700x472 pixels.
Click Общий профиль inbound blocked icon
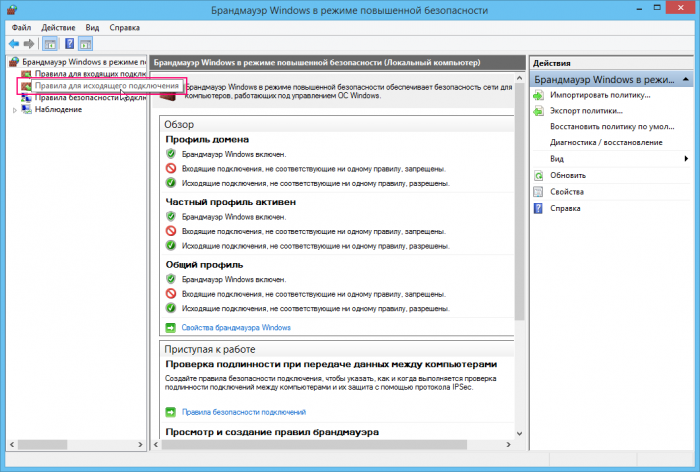click(x=171, y=293)
